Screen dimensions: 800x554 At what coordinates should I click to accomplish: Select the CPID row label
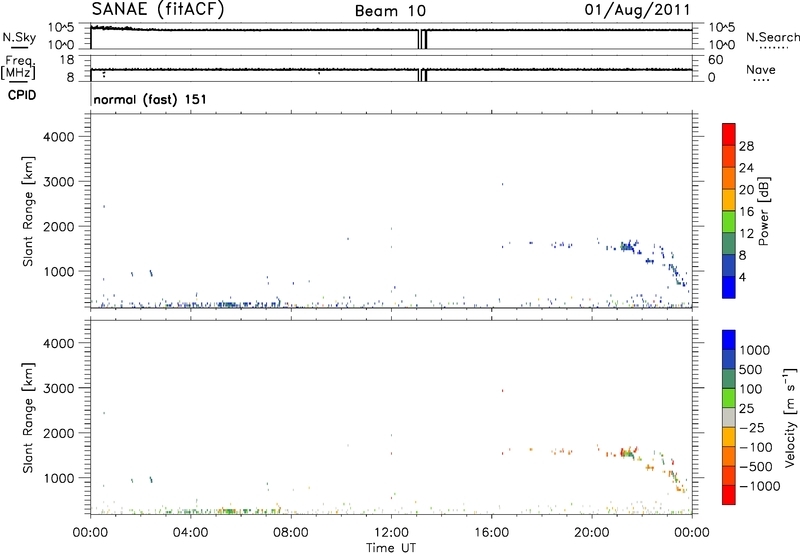point(22,95)
